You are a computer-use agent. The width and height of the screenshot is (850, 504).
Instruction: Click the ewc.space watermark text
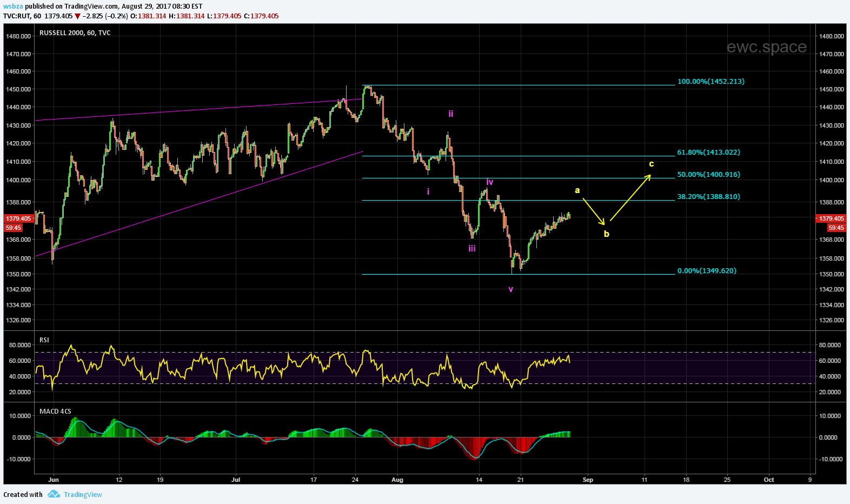766,47
